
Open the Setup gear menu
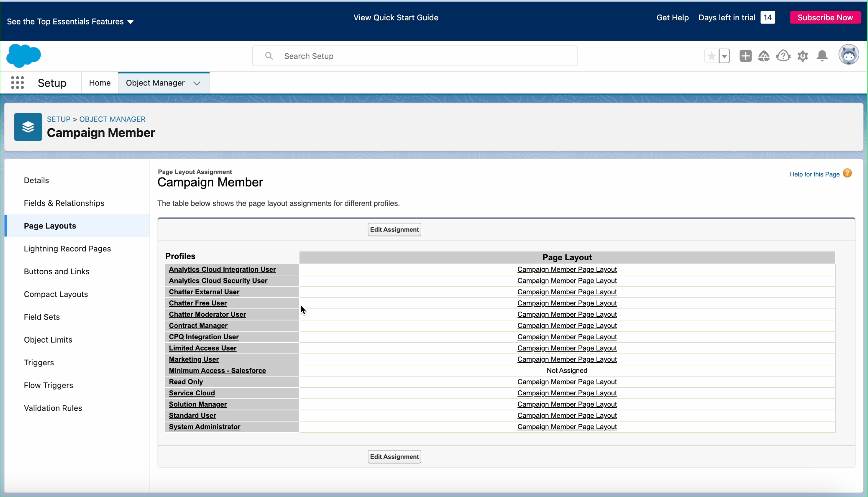803,56
